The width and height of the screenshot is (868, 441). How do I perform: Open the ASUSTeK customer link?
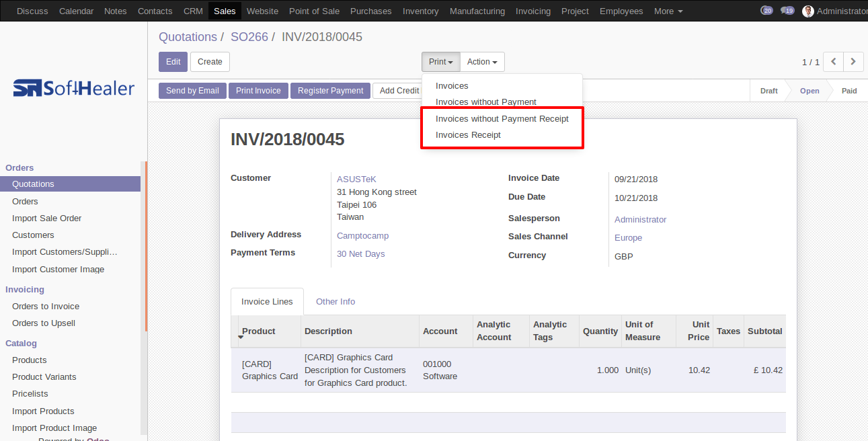356,179
